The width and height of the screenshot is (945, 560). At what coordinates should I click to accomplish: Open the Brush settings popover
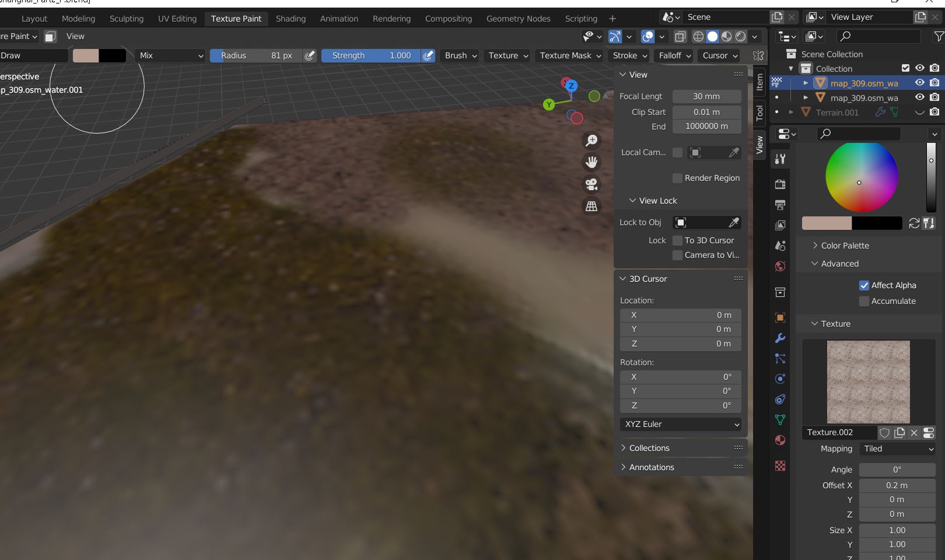tap(461, 55)
